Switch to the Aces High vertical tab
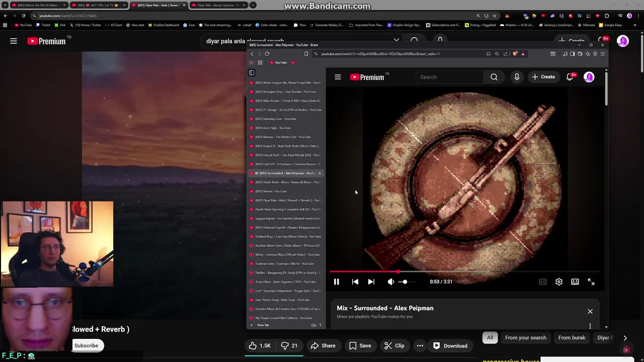This screenshot has height=362, width=644. 286,128
